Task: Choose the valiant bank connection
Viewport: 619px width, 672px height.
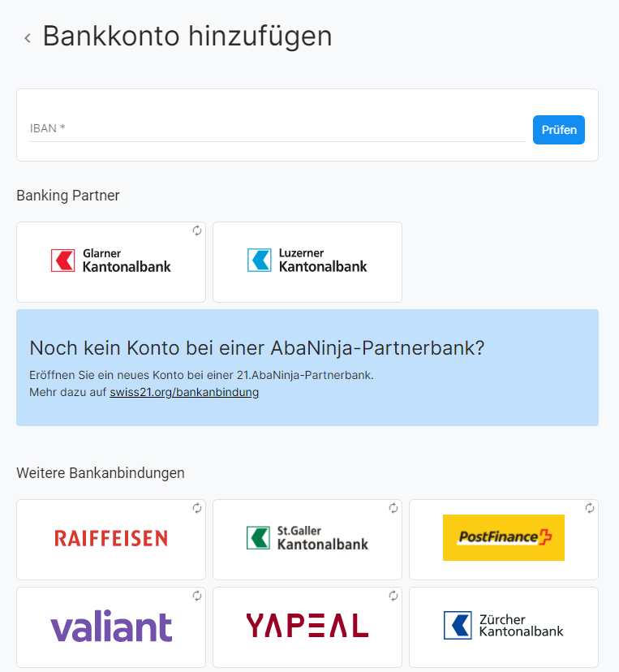Action: [x=111, y=627]
